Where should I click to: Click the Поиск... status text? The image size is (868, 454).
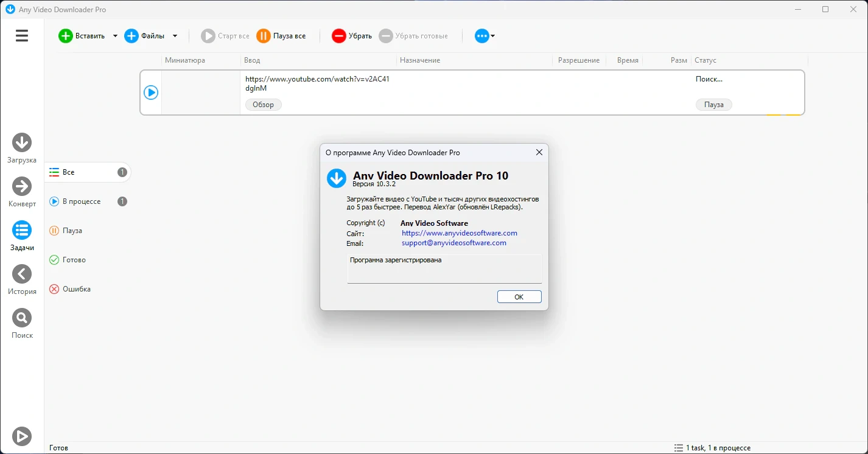tap(709, 79)
